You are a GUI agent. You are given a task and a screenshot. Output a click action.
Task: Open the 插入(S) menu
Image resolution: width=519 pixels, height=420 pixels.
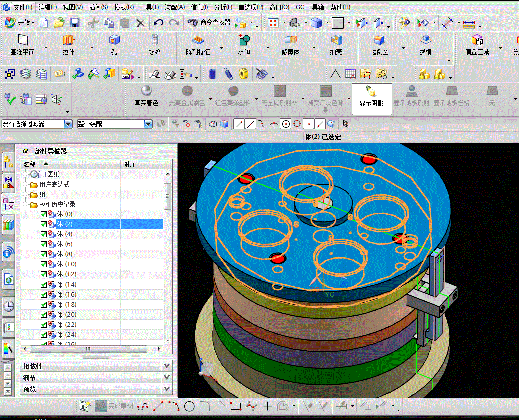pyautogui.click(x=98, y=7)
